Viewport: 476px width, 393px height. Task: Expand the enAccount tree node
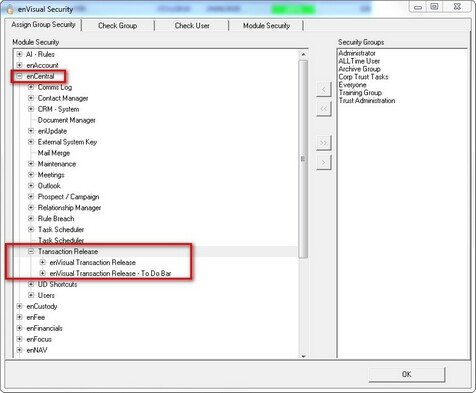point(19,65)
